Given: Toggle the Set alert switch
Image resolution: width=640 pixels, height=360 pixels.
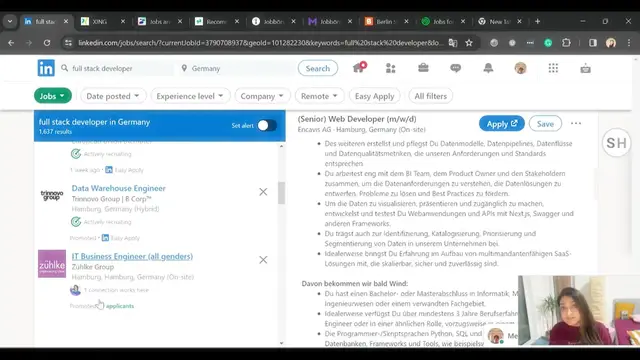Looking at the screenshot, I should click(267, 125).
